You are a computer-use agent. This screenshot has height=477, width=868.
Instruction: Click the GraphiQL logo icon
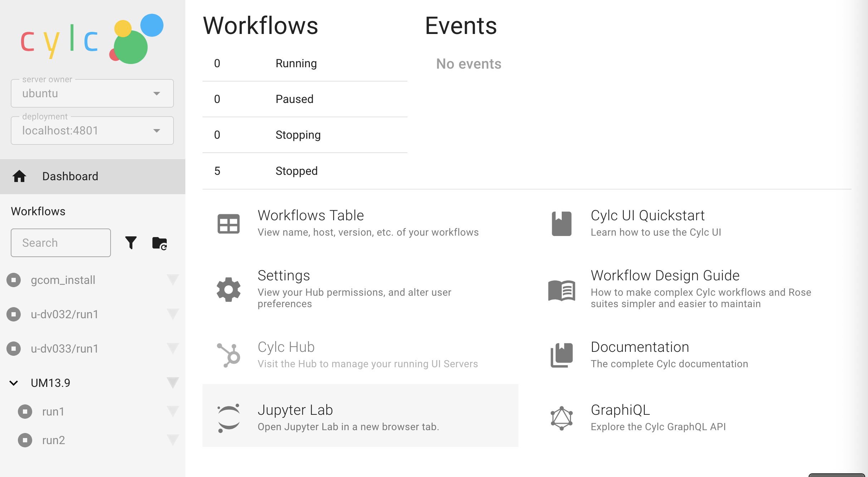pos(561,418)
